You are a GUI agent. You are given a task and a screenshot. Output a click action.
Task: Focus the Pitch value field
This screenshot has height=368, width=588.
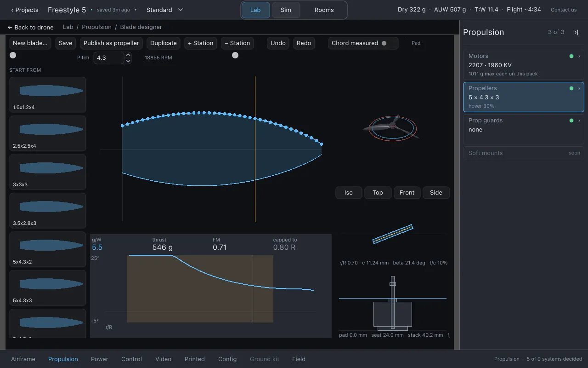pos(109,58)
